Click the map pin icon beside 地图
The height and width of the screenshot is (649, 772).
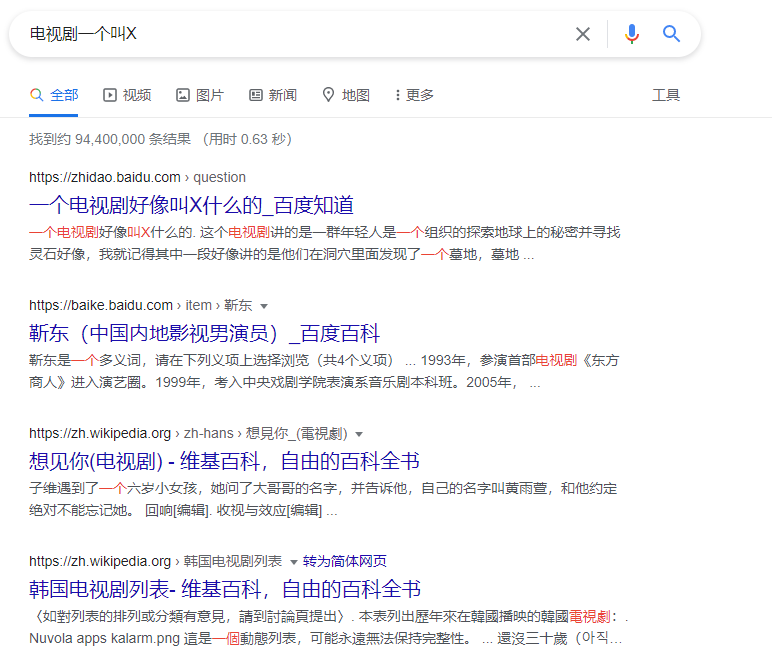click(328, 95)
